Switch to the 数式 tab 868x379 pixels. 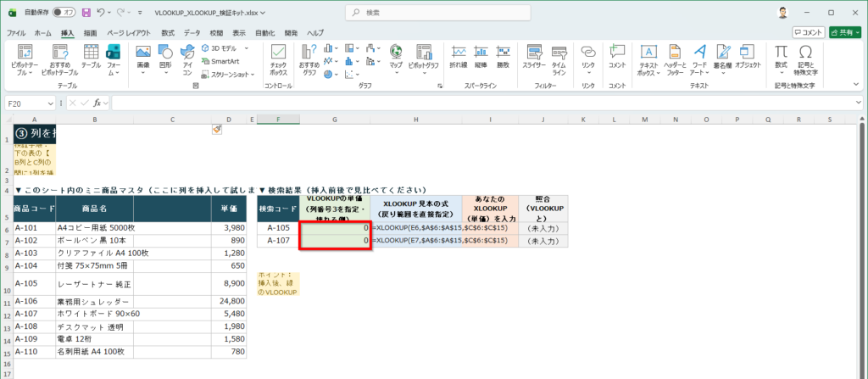point(168,33)
